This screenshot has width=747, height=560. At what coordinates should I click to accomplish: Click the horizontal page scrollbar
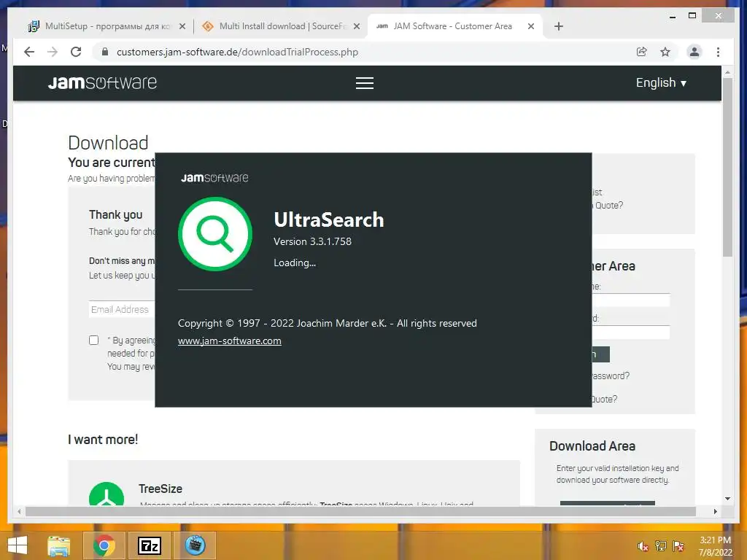coord(360,511)
